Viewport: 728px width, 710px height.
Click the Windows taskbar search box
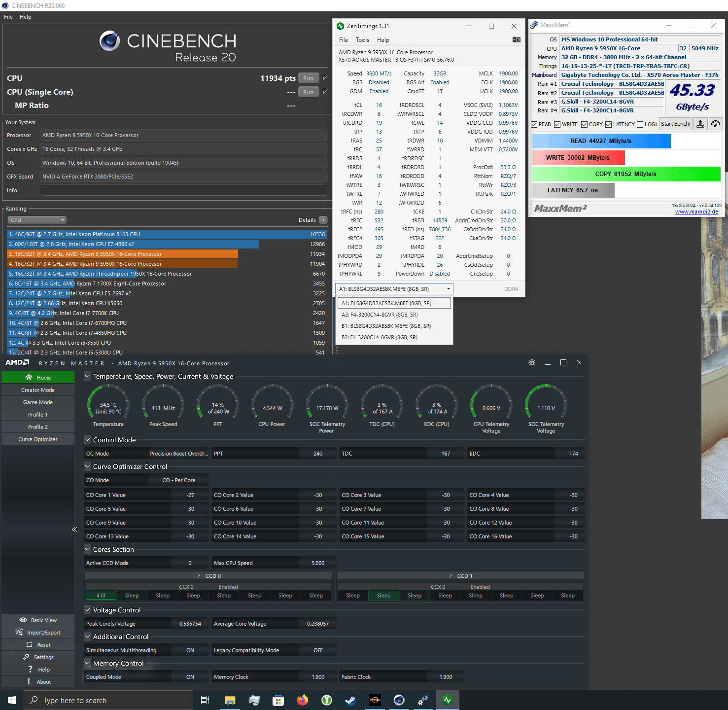(x=108, y=700)
